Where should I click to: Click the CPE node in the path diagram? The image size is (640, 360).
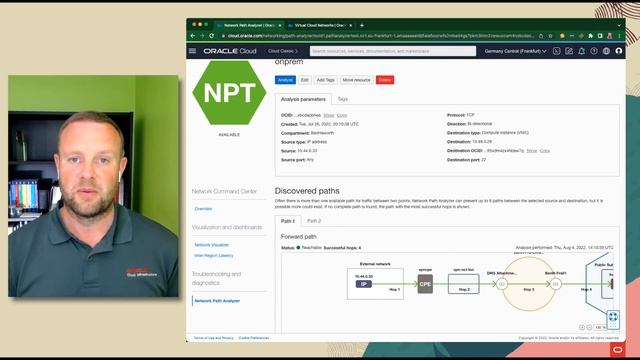coord(425,284)
